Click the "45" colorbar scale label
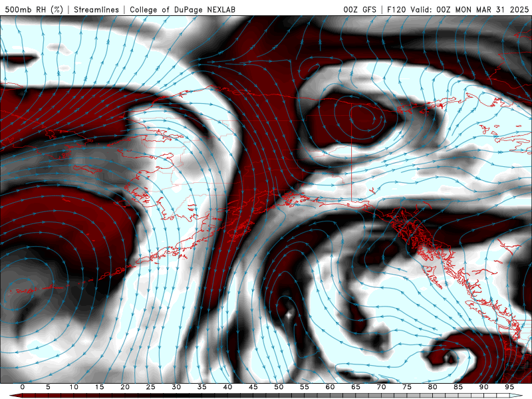This screenshot has height=399, width=532. coord(253,387)
